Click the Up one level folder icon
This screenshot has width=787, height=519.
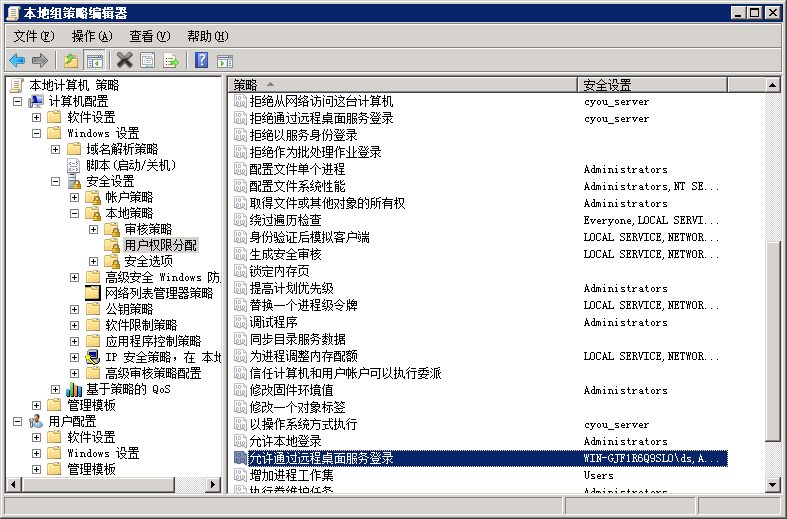coord(70,61)
